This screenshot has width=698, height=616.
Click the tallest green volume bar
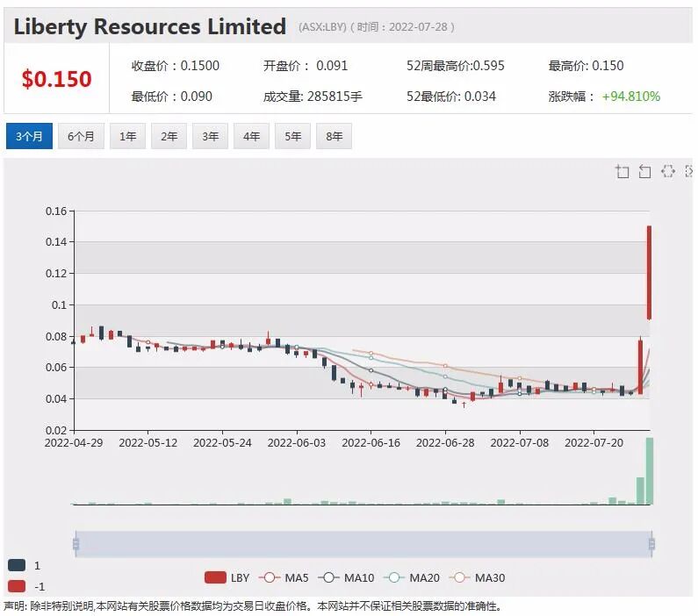point(650,471)
